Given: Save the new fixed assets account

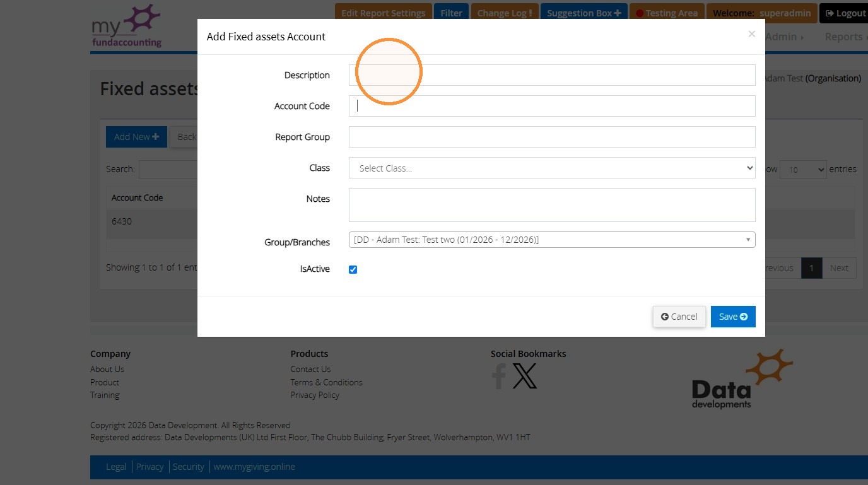Looking at the screenshot, I should pyautogui.click(x=733, y=317).
